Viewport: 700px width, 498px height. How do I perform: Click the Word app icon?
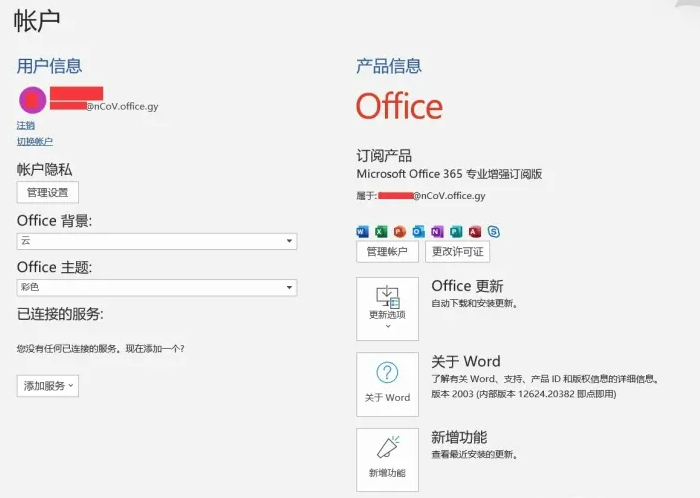pyautogui.click(x=362, y=231)
